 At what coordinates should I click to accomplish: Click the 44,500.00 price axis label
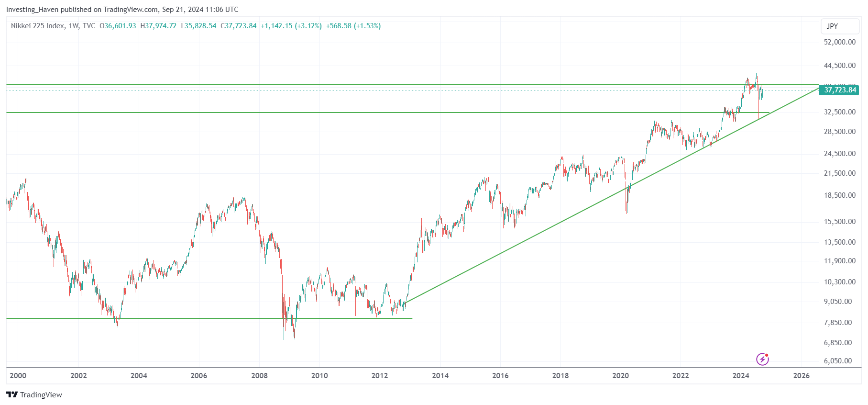(x=839, y=66)
